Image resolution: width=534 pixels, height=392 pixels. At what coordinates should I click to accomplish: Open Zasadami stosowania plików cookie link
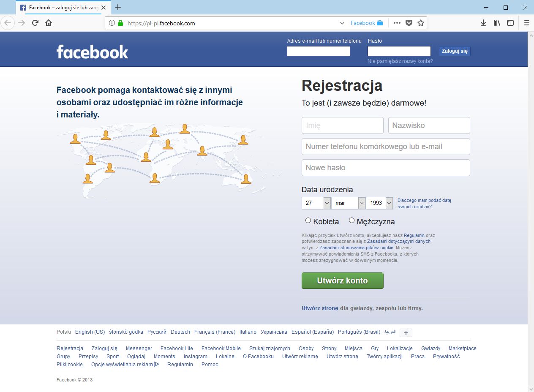(x=356, y=248)
